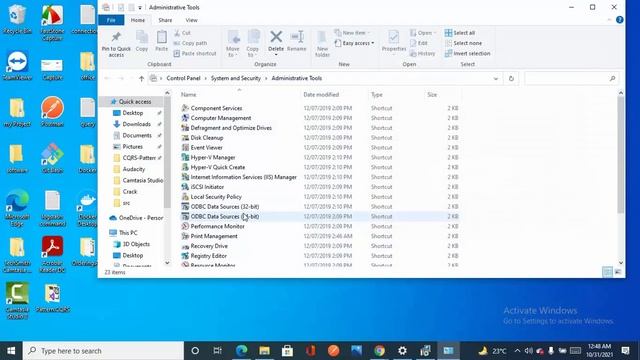The height and width of the screenshot is (360, 640).
Task: Open Google Chrome from the taskbar
Action: [x=379, y=351]
